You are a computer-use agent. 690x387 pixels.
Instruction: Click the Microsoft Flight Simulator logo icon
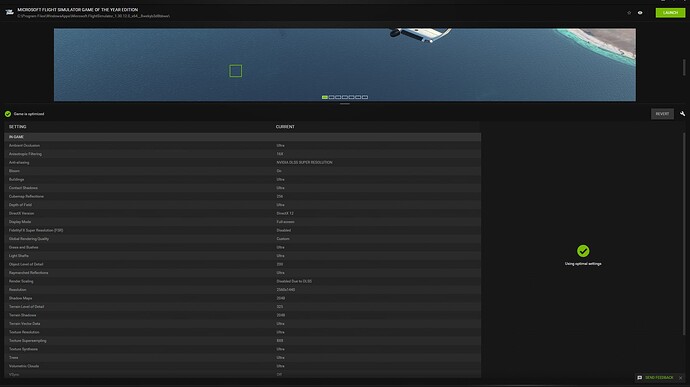tap(10, 12)
